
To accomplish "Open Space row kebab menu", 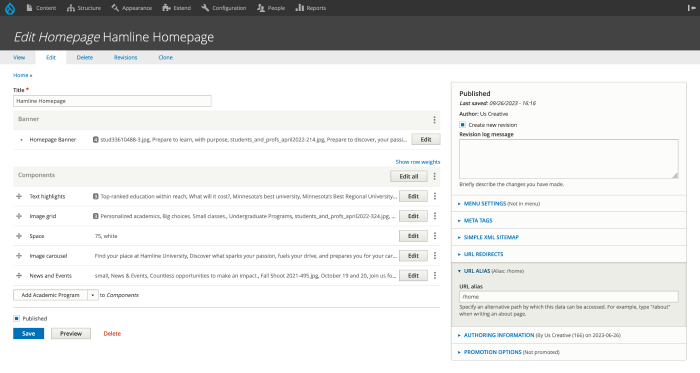I will point(435,236).
